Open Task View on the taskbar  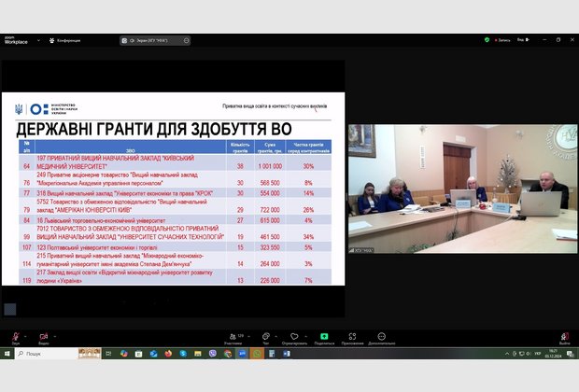click(x=108, y=354)
